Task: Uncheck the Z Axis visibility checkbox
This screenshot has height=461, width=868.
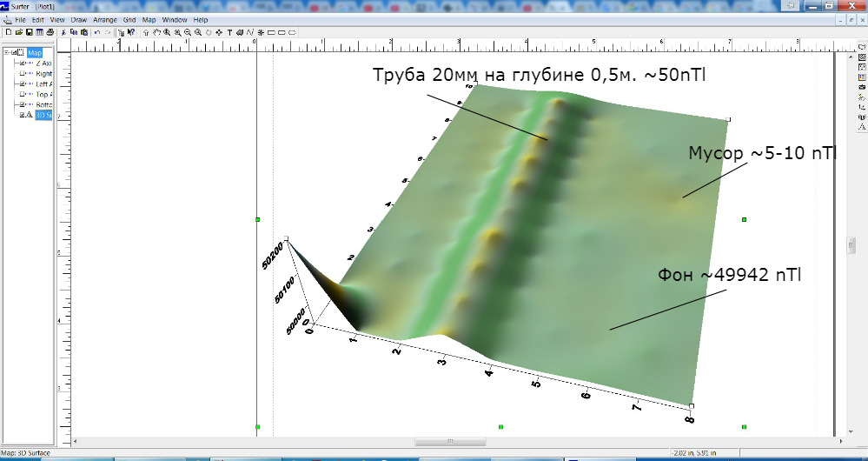Action: 23,63
